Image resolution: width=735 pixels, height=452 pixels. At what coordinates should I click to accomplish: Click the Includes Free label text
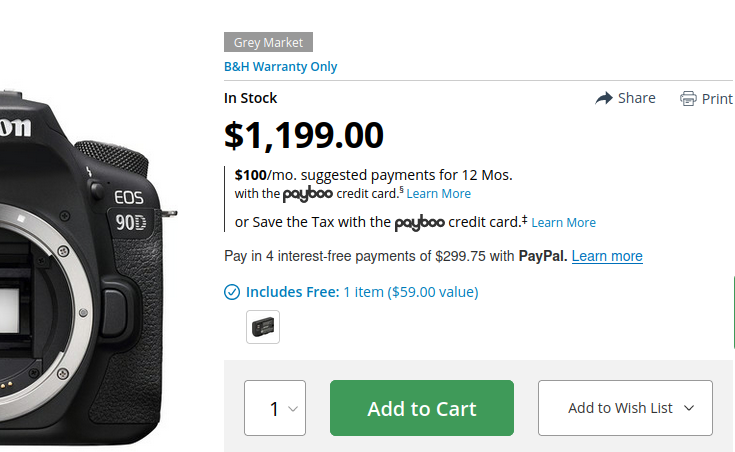(292, 292)
